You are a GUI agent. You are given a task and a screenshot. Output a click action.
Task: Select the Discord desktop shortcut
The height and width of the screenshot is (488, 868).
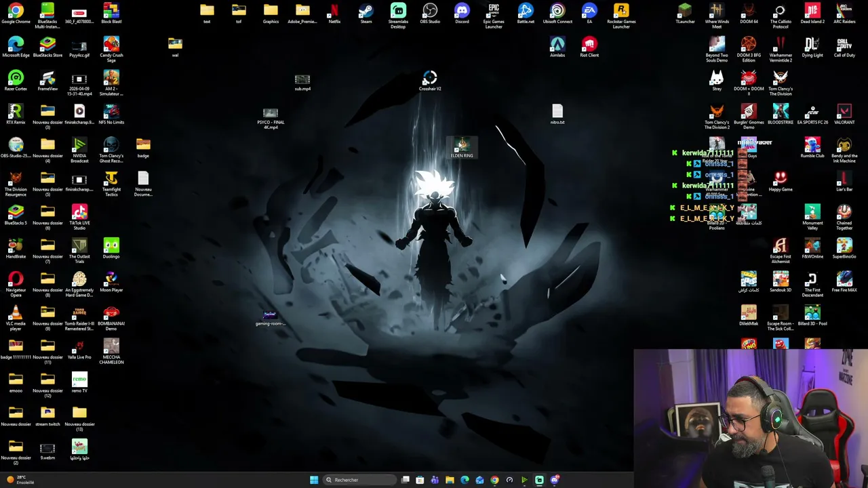tap(462, 14)
